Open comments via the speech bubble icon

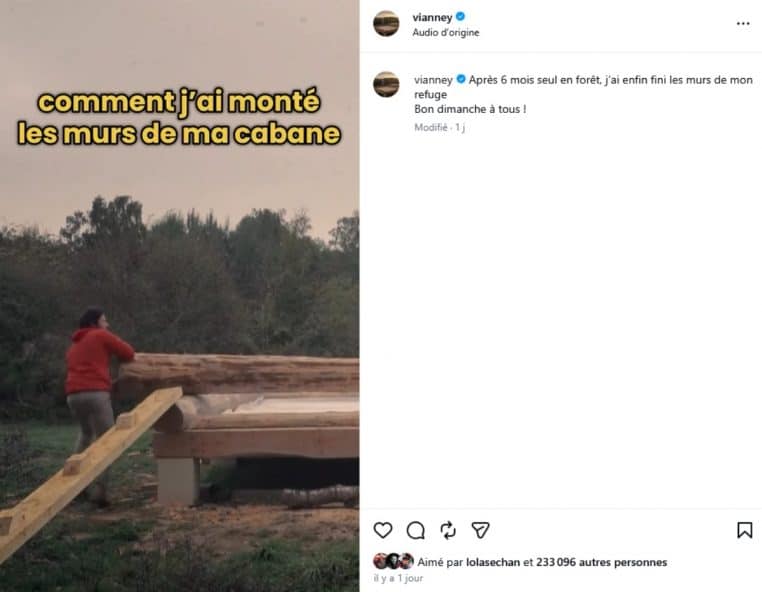(x=416, y=530)
